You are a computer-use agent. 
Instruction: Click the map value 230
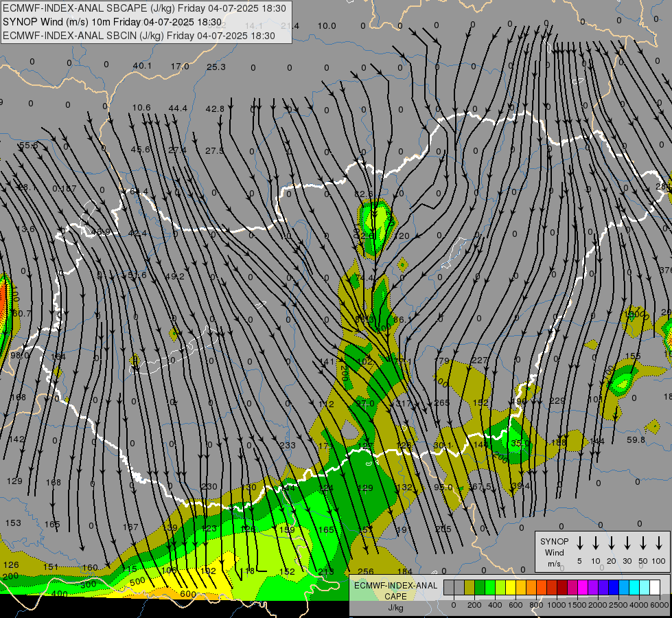coord(209,486)
